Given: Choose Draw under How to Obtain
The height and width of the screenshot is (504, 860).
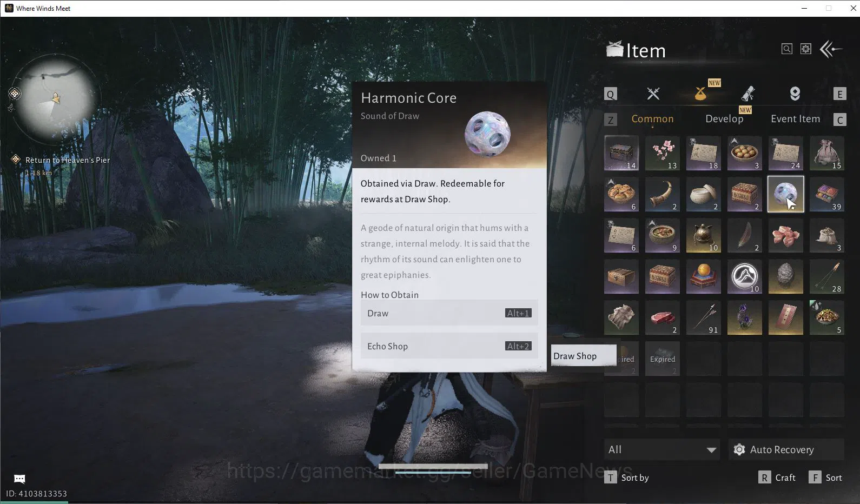Looking at the screenshot, I should click(449, 313).
